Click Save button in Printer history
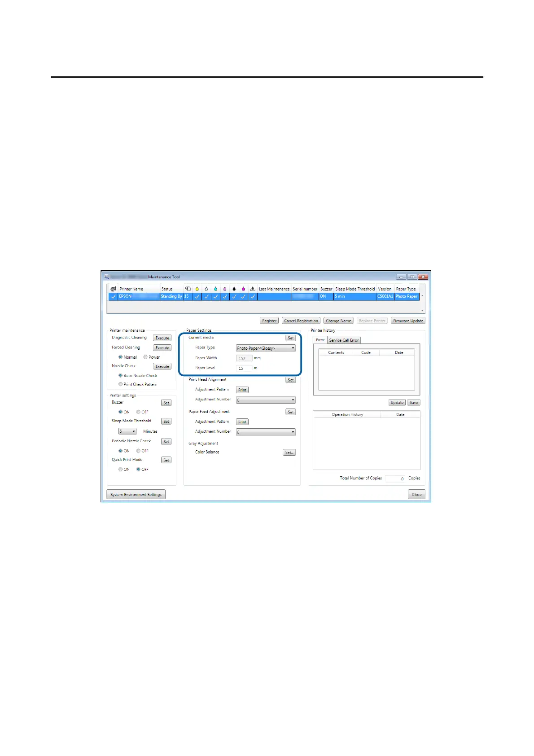Screen dimensions: 534x756 pos(414,403)
